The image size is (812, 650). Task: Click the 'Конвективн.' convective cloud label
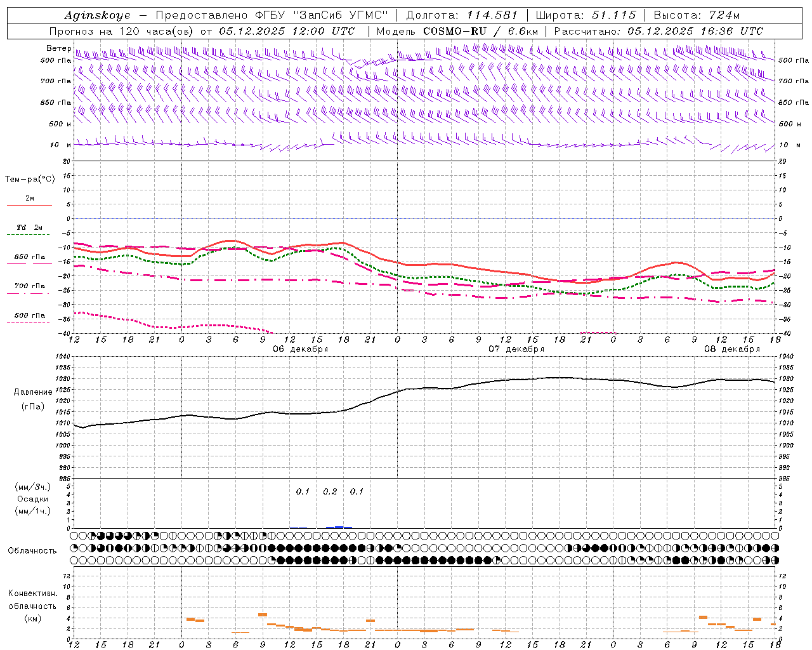coord(33,594)
